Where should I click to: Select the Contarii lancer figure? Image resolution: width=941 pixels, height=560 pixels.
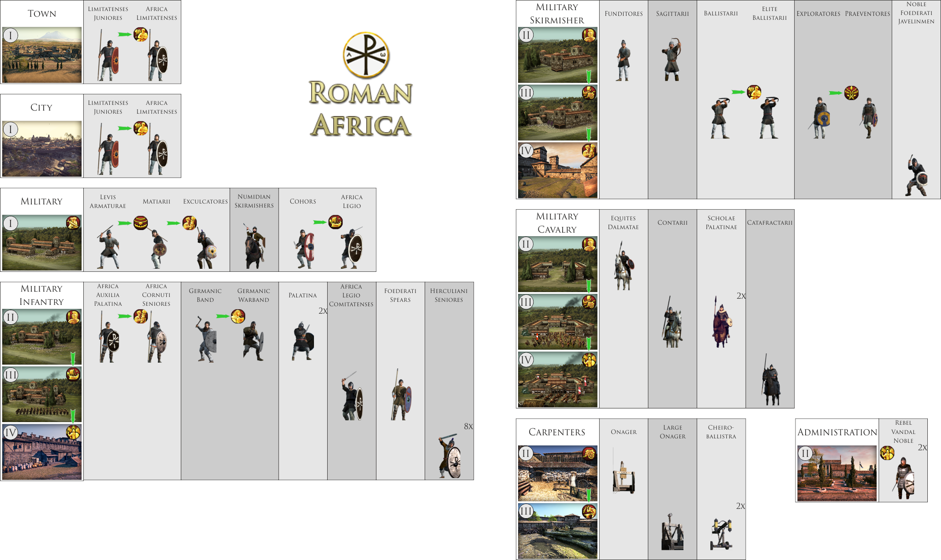pos(672,322)
